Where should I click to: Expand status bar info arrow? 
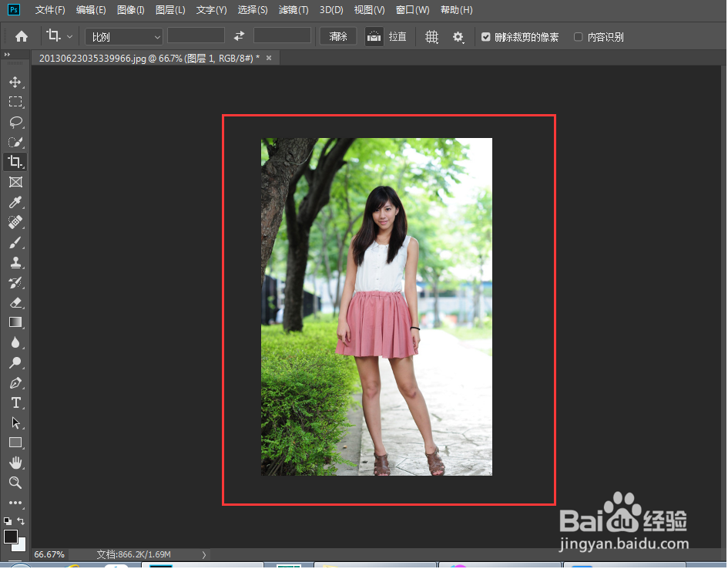point(204,554)
